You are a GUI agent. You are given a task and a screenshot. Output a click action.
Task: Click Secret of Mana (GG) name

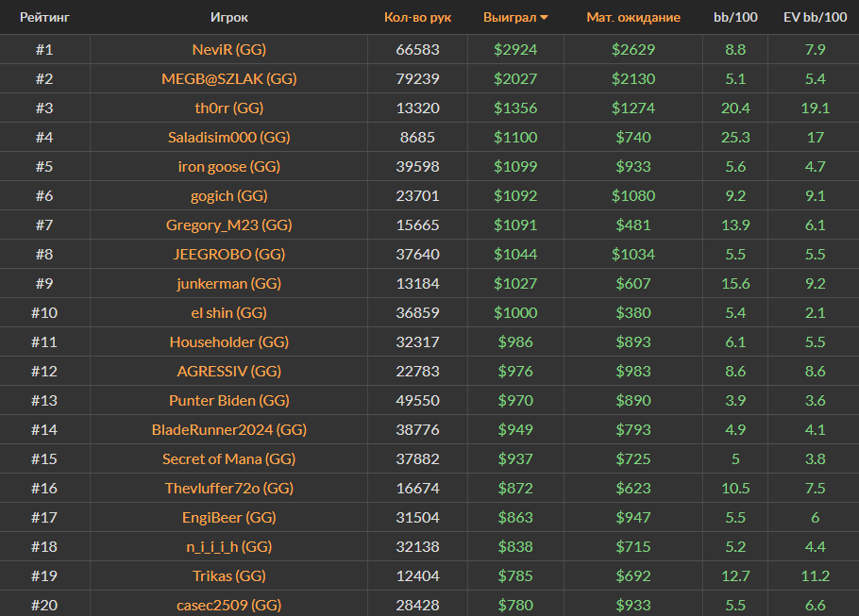228,458
